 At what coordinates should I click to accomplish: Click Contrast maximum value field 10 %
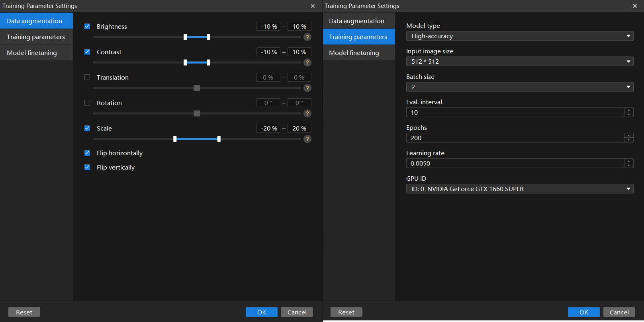(x=299, y=52)
